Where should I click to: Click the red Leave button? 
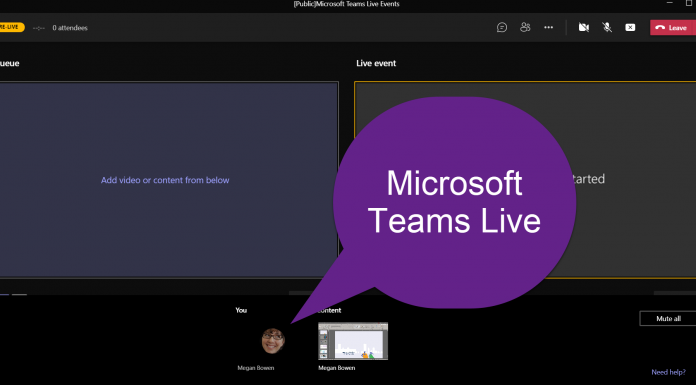coord(672,28)
